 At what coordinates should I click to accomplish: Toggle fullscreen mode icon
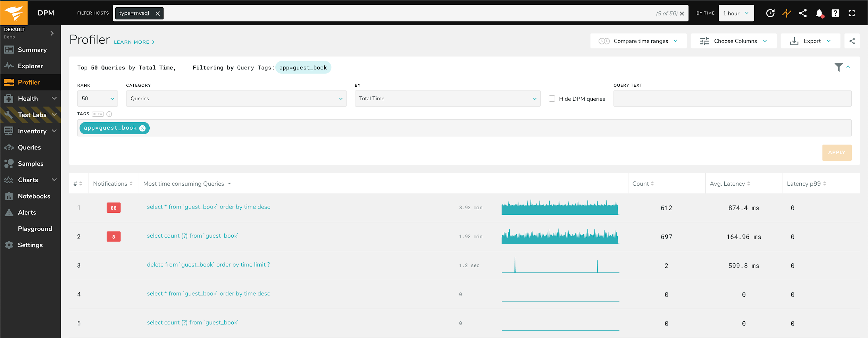tap(852, 13)
